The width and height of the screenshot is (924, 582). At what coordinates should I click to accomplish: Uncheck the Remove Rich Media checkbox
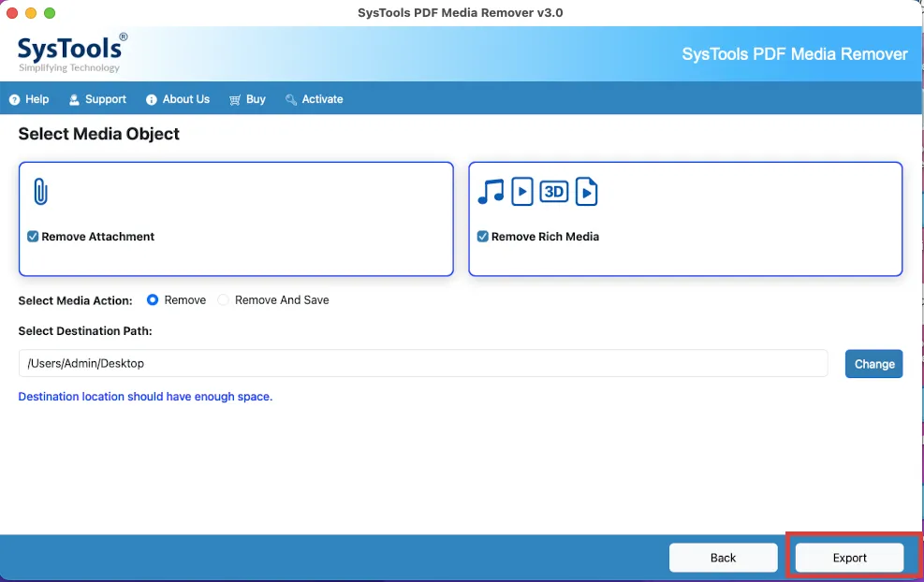pos(483,236)
